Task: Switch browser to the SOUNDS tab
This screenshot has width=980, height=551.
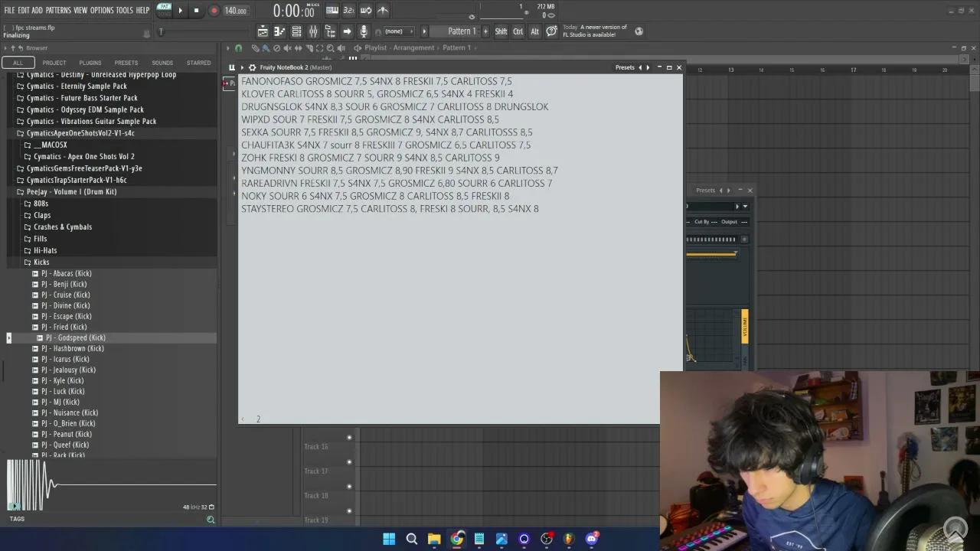Action: [162, 63]
